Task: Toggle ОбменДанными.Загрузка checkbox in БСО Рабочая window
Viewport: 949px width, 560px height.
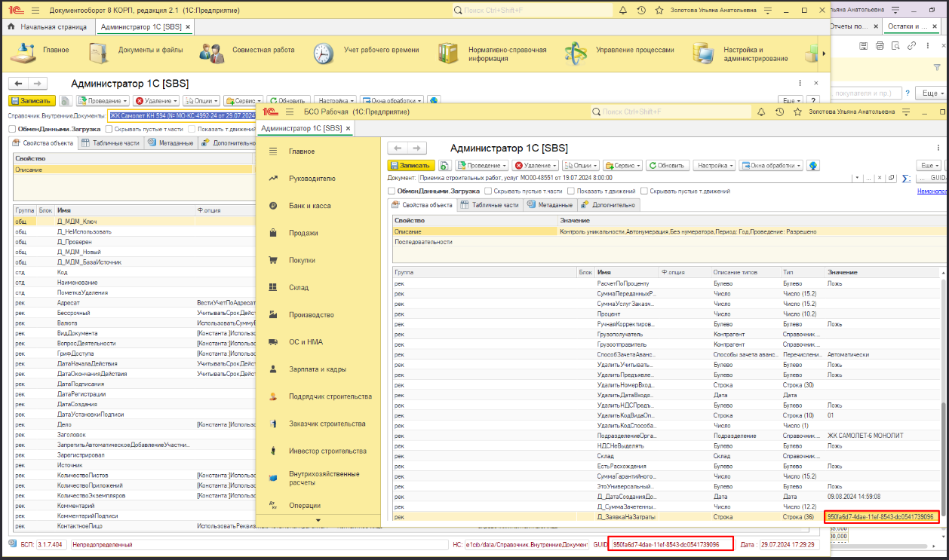Action: click(392, 191)
